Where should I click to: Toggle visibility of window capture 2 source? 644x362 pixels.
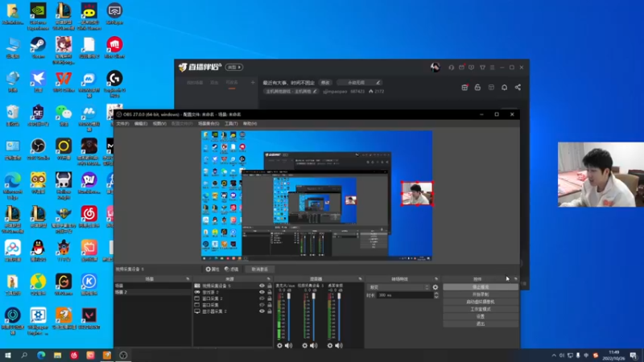tap(262, 298)
